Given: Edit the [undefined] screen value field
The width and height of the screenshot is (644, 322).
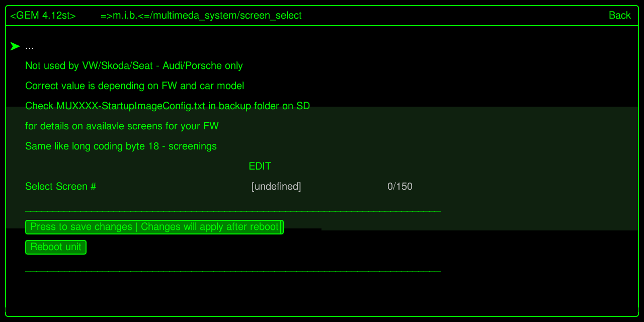Looking at the screenshot, I should pyautogui.click(x=276, y=187).
